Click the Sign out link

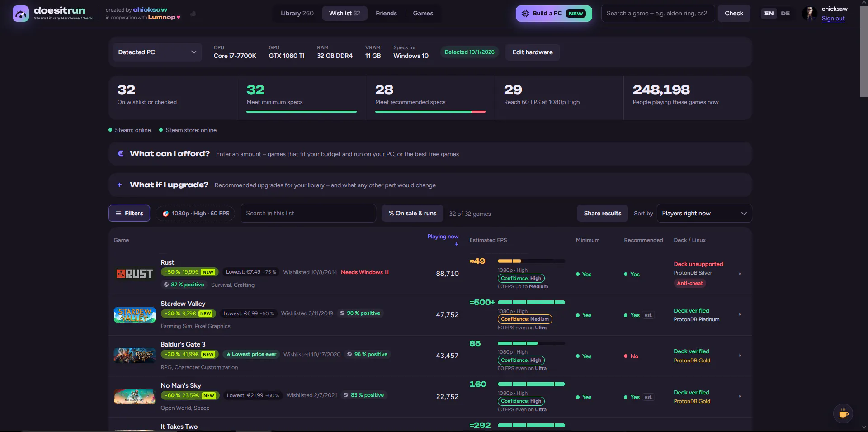[833, 19]
